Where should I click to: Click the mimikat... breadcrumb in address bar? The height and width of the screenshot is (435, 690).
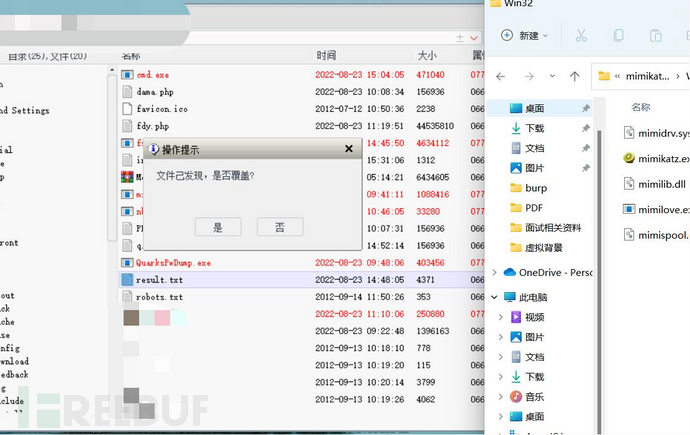[x=647, y=76]
